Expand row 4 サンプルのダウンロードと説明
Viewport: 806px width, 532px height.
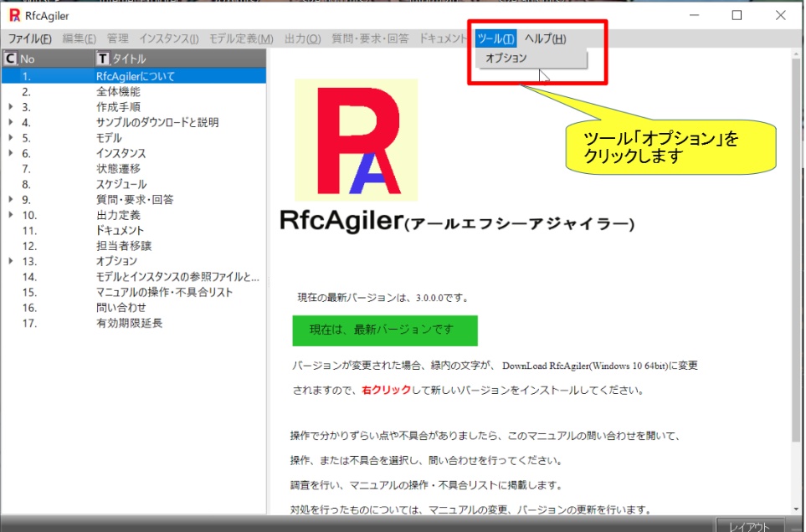[x=11, y=122]
